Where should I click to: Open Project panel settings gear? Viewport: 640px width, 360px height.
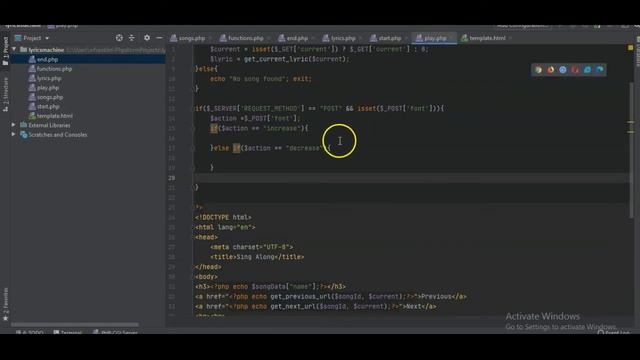pyautogui.click(x=147, y=38)
